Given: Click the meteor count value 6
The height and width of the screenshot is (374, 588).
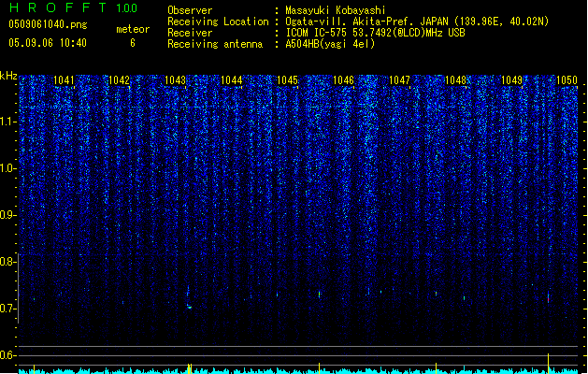Looking at the screenshot, I should point(133,43).
